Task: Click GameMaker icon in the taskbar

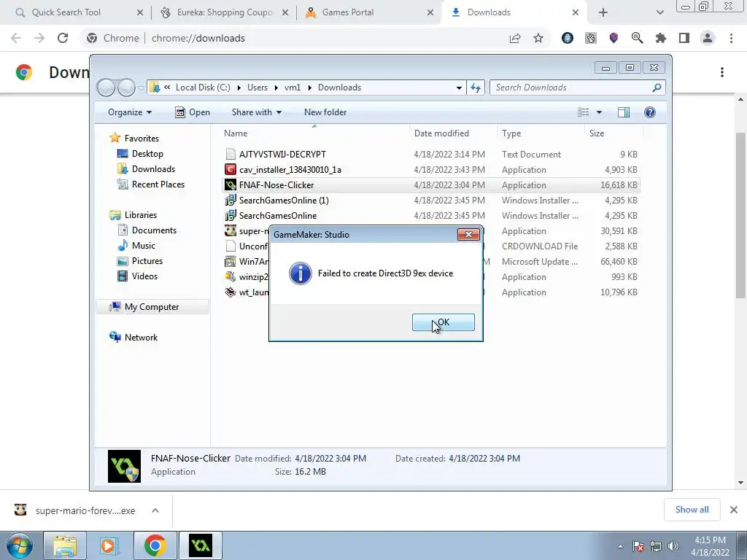Action: pos(201,545)
